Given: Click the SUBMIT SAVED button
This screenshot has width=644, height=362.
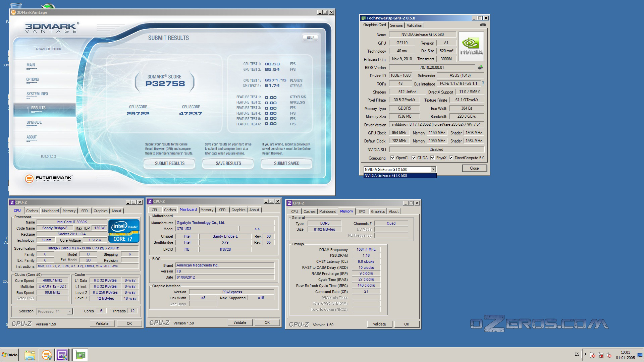Looking at the screenshot, I should point(287,163).
